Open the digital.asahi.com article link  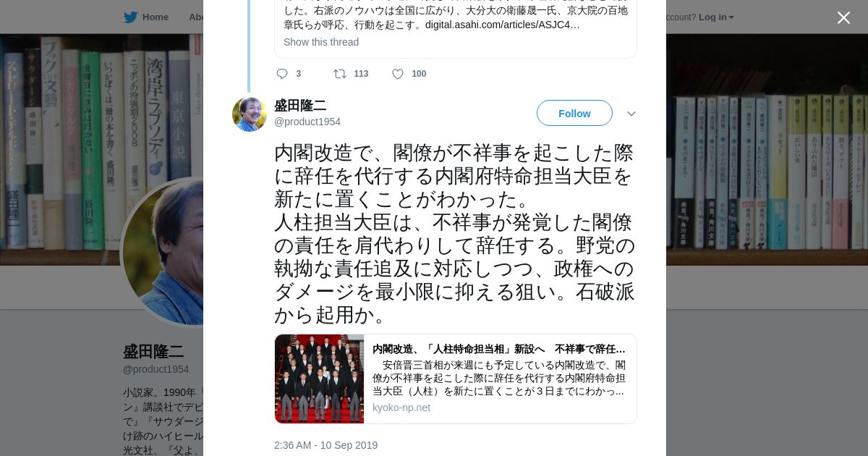point(503,25)
